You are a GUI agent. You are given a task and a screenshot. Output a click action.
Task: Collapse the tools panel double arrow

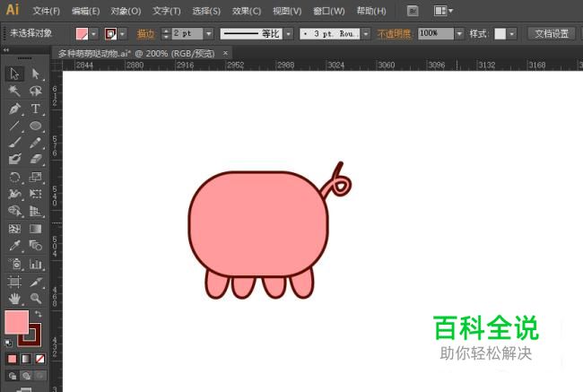coord(5,50)
